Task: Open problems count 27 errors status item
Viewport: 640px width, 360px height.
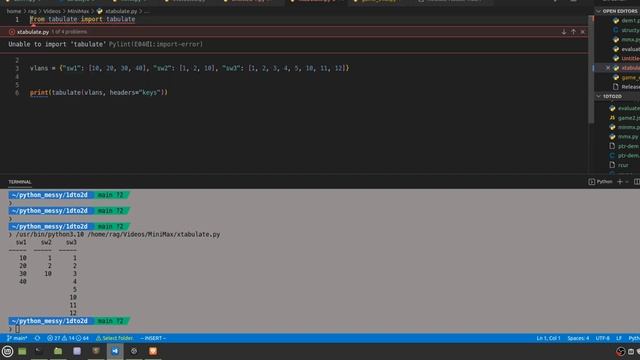Action: click(x=53, y=338)
